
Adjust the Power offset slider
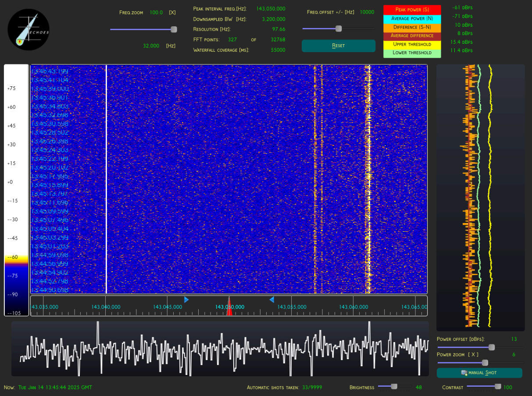492,347
